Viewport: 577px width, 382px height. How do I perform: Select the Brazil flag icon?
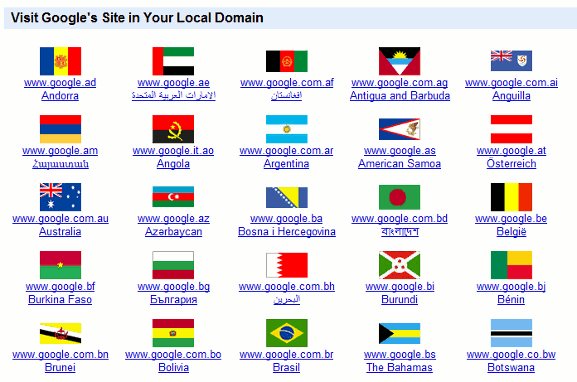pos(287,333)
